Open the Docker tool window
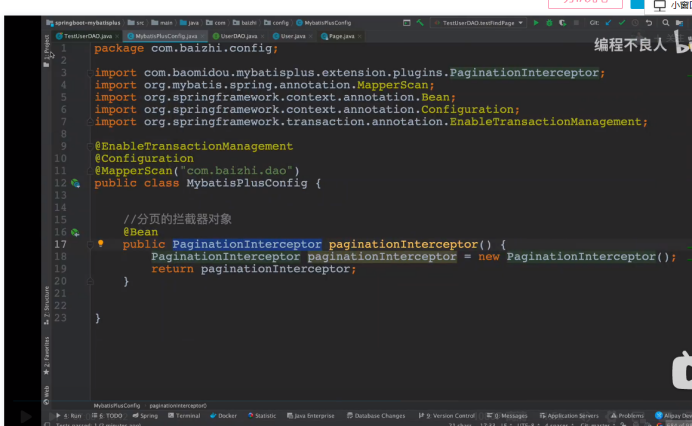 click(223, 415)
